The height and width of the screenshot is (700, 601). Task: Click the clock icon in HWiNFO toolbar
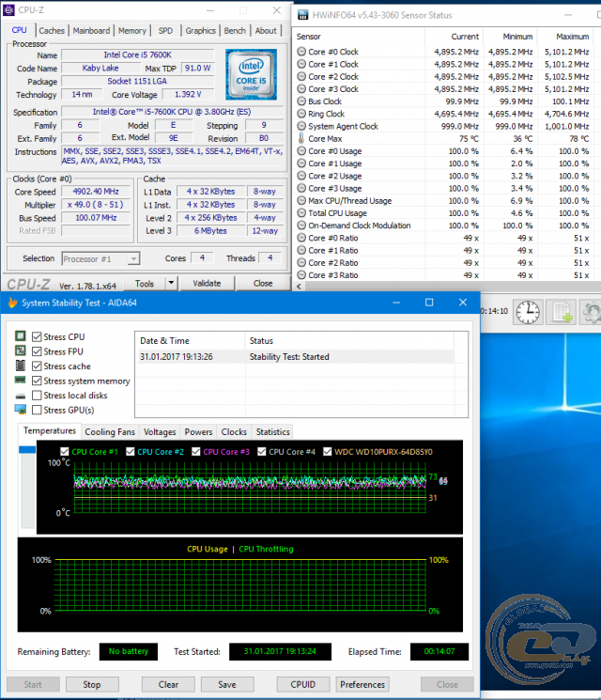click(x=528, y=312)
